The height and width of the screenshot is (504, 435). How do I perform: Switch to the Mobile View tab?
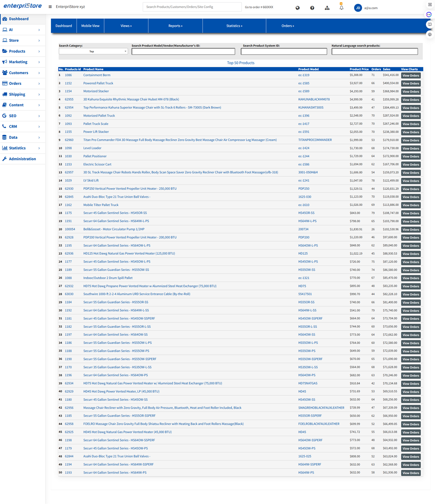90,26
